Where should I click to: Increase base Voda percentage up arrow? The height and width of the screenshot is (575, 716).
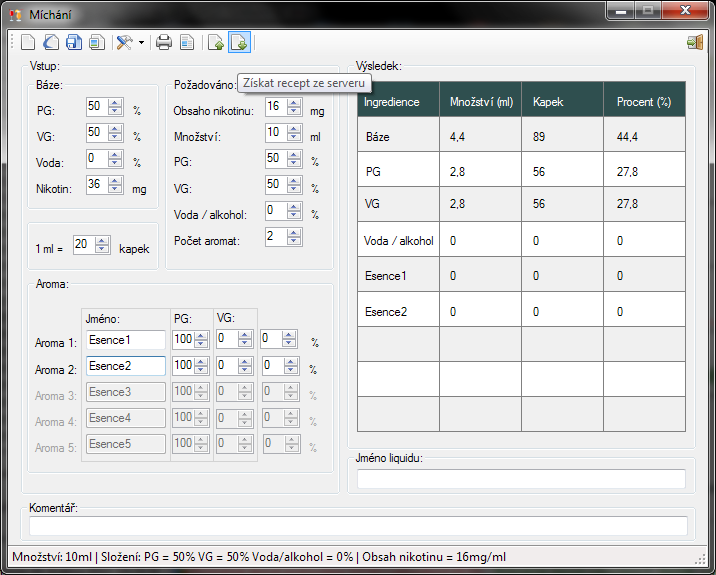[x=116, y=155]
